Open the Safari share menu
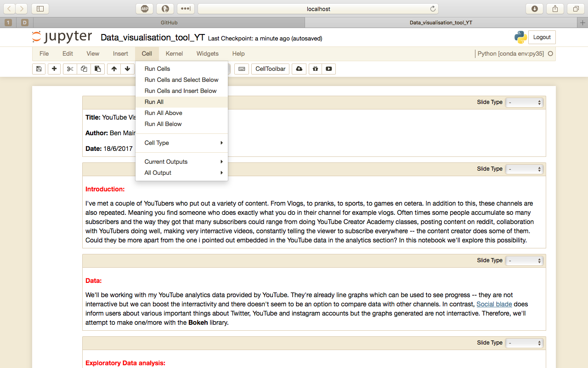Image resolution: width=588 pixels, height=368 pixels. tap(555, 9)
